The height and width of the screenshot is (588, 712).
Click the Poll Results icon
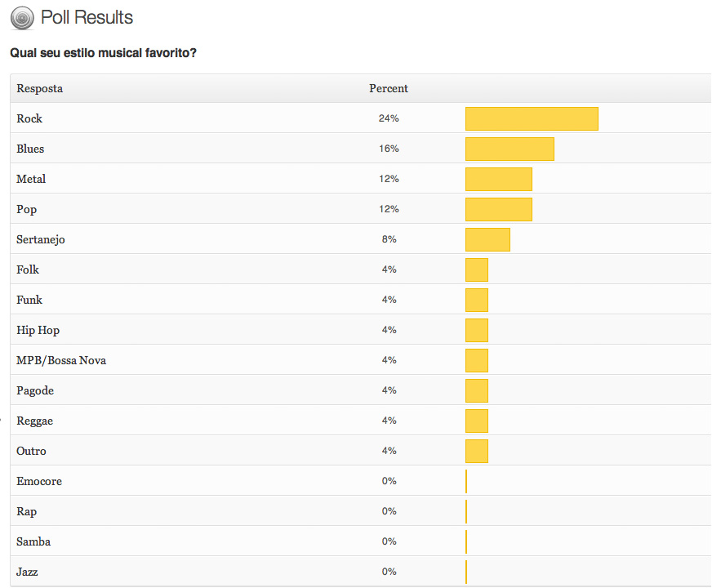[23, 17]
